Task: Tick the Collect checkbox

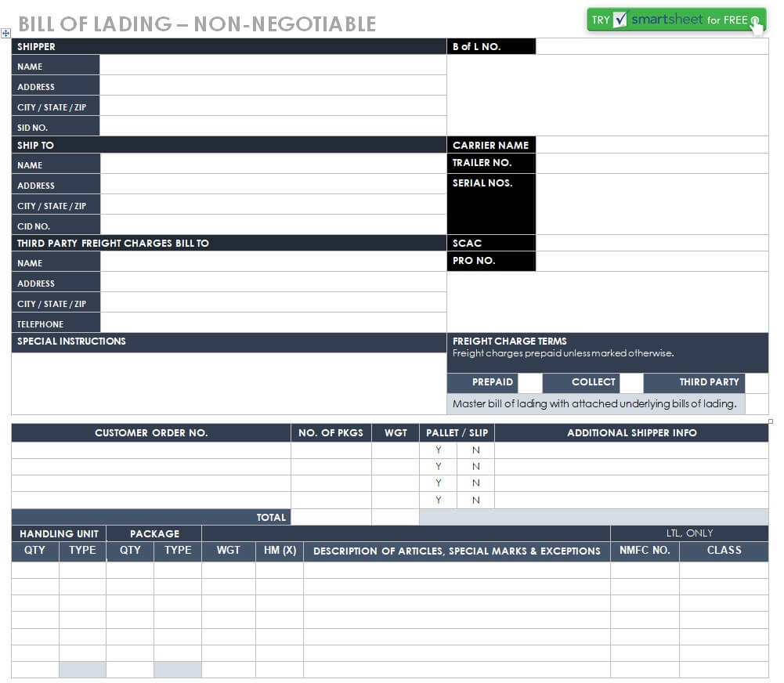Action: [631, 383]
